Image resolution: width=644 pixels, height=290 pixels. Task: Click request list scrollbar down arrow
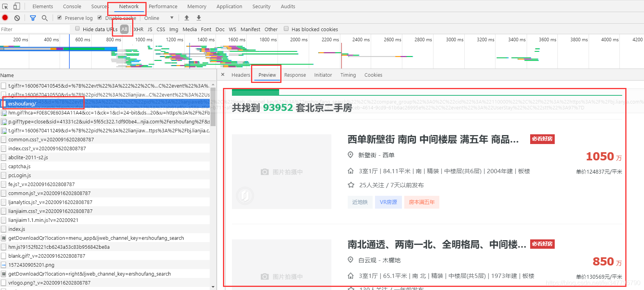click(213, 287)
